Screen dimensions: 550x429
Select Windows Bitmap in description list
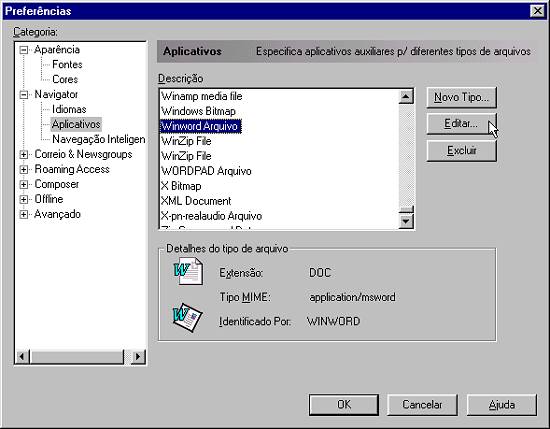tap(198, 111)
